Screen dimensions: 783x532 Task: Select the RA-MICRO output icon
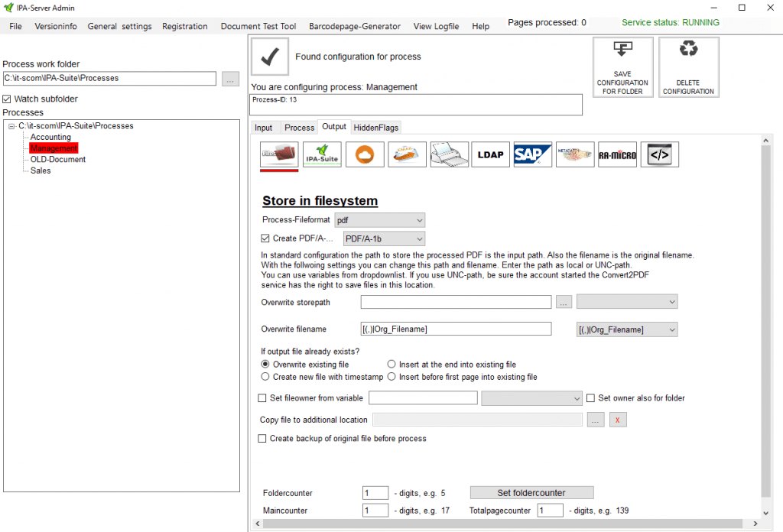[617, 154]
